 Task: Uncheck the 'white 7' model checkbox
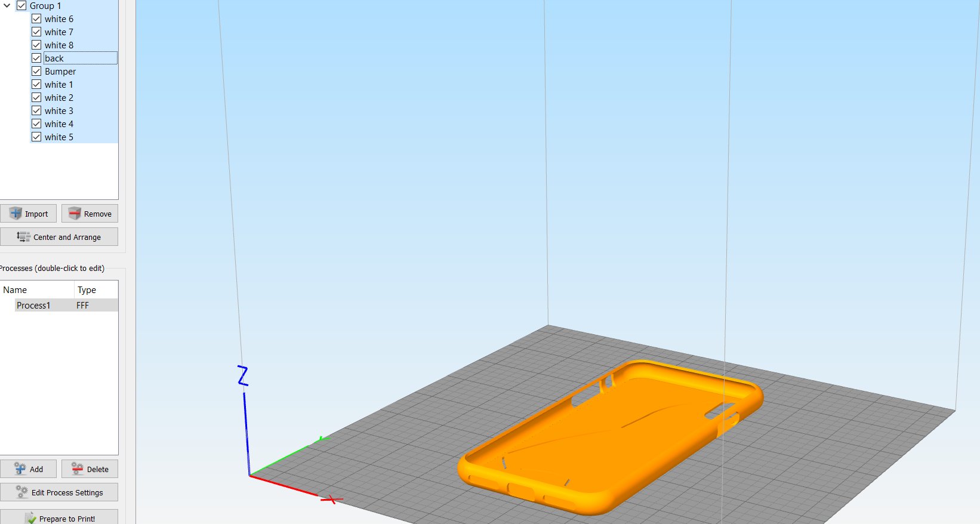(36, 32)
